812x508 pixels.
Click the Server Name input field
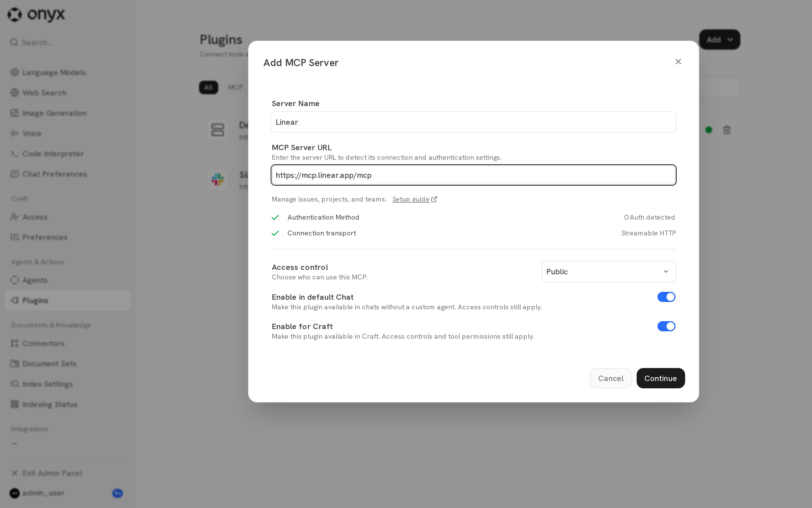(473, 122)
